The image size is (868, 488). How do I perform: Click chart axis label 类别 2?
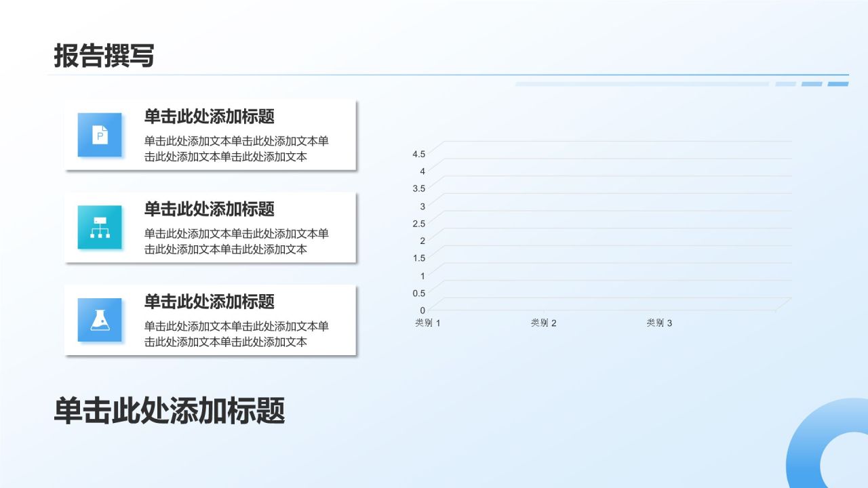click(x=543, y=323)
